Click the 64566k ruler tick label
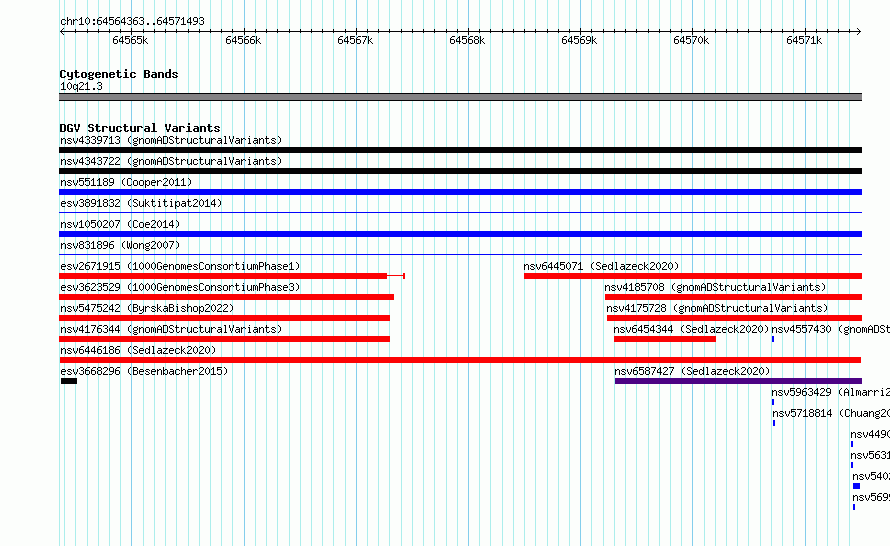Image resolution: width=890 pixels, height=546 pixels. [243, 40]
